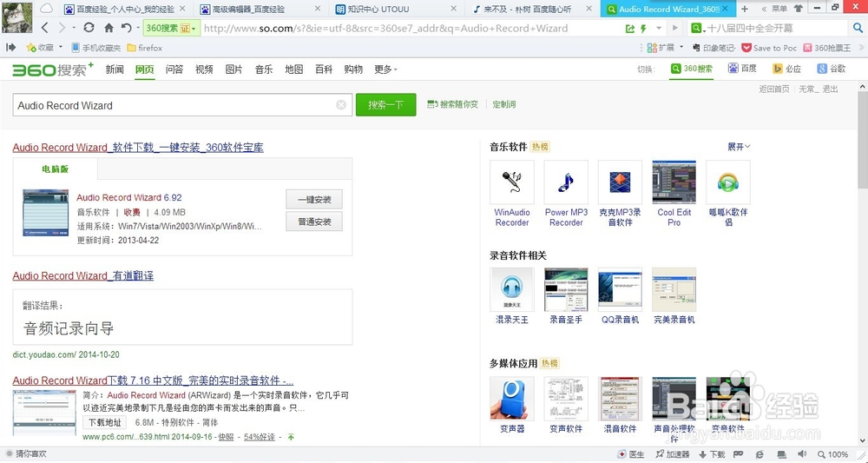Toggle the status bar mute speaker icon

(x=802, y=454)
